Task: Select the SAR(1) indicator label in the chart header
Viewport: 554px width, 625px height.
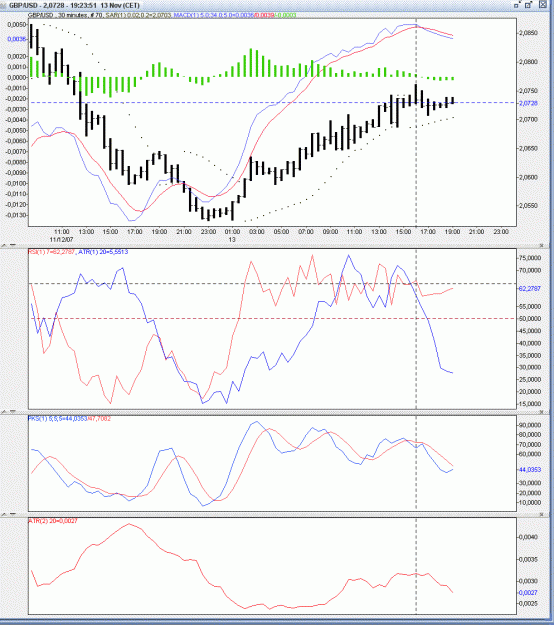Action: click(x=138, y=15)
